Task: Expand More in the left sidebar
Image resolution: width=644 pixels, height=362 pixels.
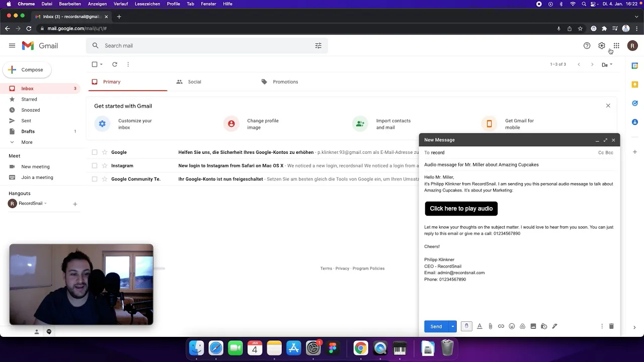Action: point(27,142)
